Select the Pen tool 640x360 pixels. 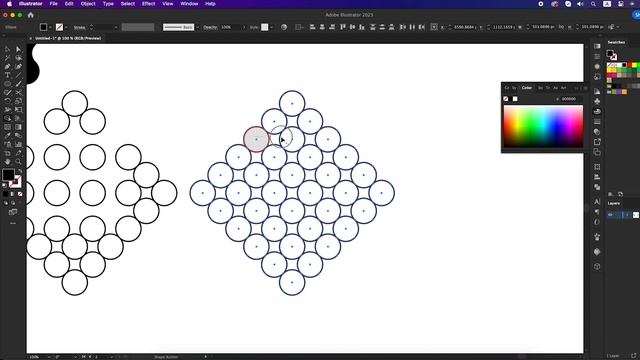7,67
